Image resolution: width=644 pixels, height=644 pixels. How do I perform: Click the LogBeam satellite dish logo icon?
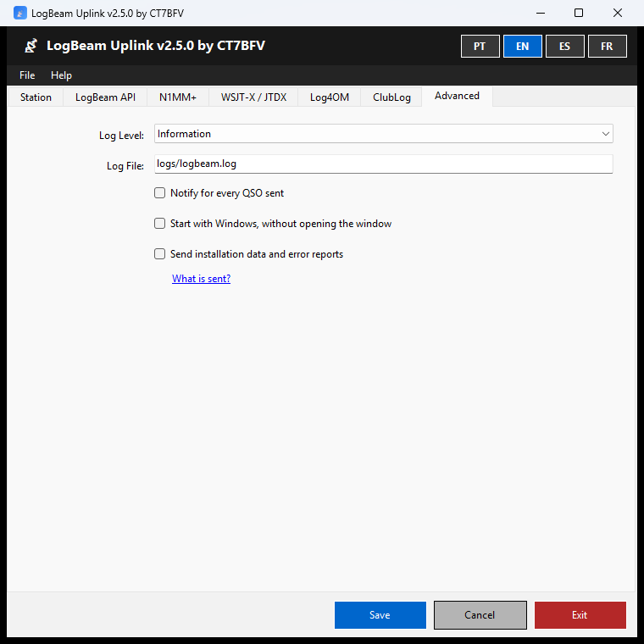click(31, 46)
